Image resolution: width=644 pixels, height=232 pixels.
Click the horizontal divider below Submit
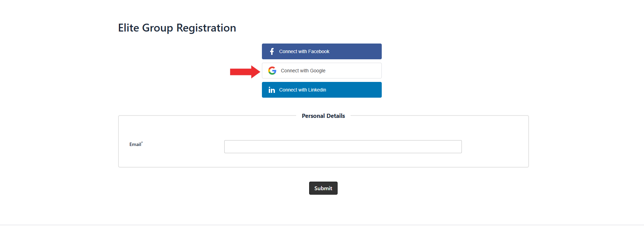tap(322, 225)
